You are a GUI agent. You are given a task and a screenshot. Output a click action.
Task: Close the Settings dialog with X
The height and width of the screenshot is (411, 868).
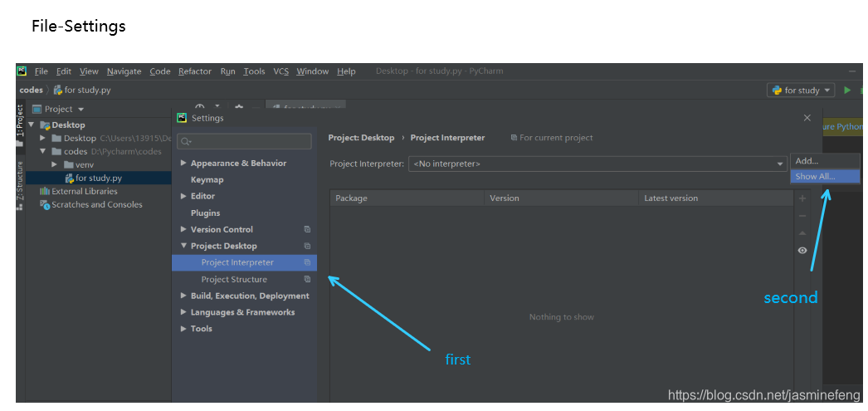click(x=807, y=117)
